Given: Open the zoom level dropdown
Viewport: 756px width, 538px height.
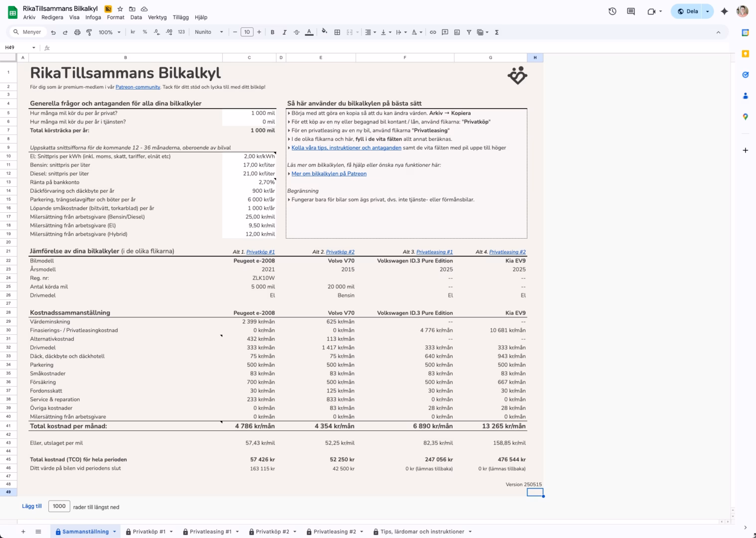Looking at the screenshot, I should (x=110, y=32).
